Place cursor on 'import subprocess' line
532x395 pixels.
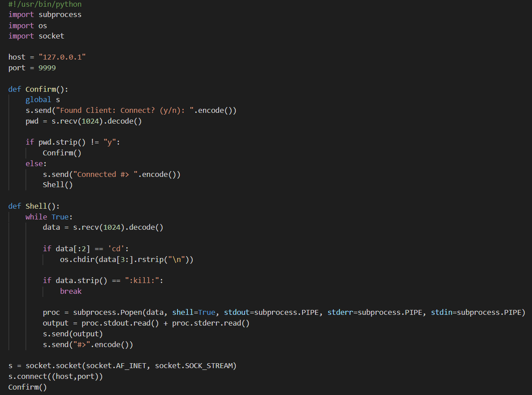click(x=45, y=15)
